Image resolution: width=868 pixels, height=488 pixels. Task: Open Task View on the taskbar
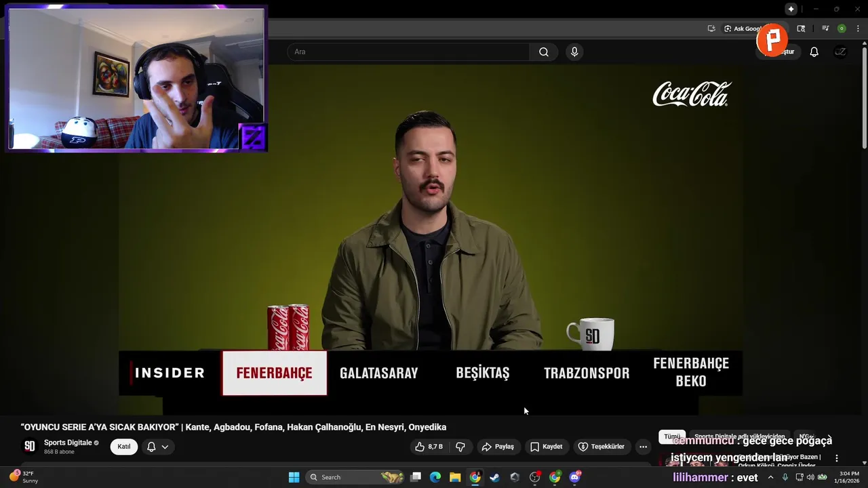coord(416,477)
